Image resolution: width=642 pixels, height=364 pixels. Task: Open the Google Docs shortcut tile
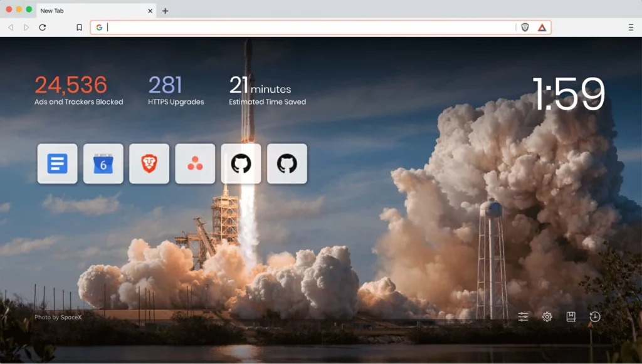click(57, 164)
